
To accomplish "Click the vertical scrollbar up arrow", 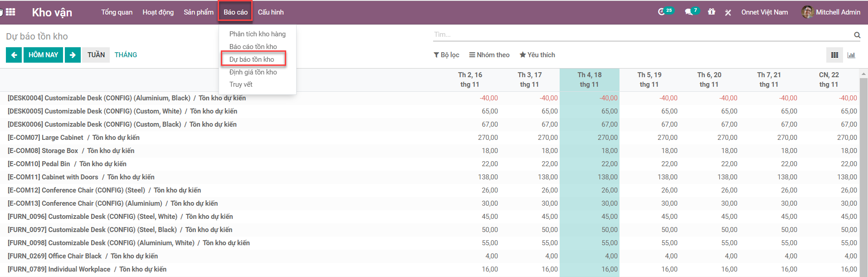I will pos(863,74).
